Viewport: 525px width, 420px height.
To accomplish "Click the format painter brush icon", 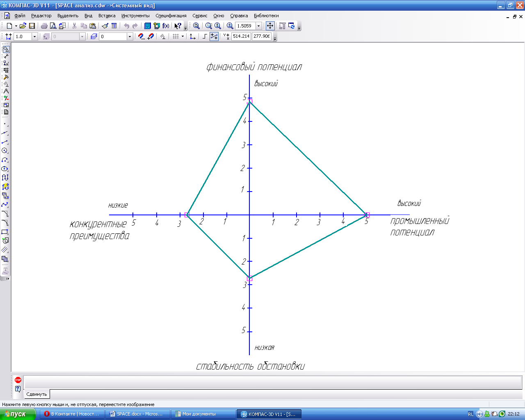I will point(105,26).
